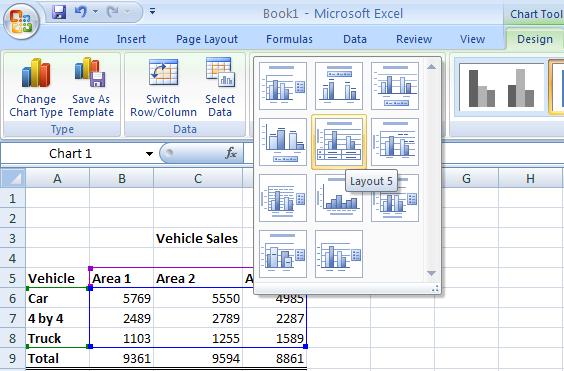Switch to the Review tab
Screen dimensions: 564x371
[x=414, y=39]
